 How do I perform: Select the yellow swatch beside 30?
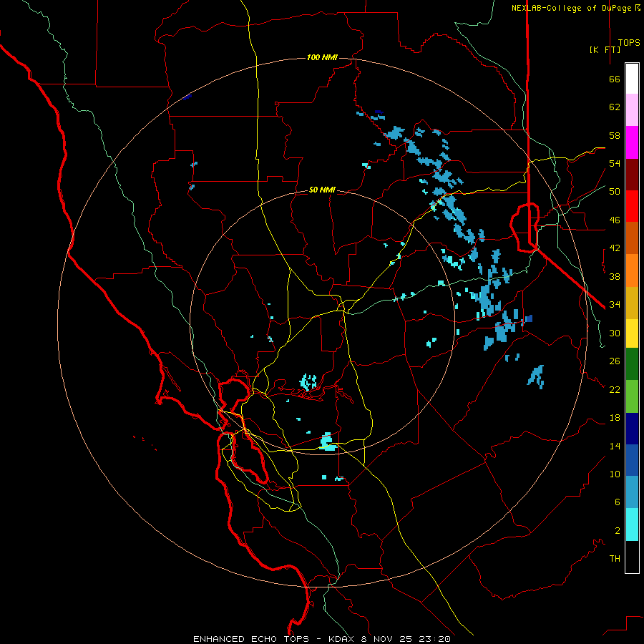click(x=632, y=333)
